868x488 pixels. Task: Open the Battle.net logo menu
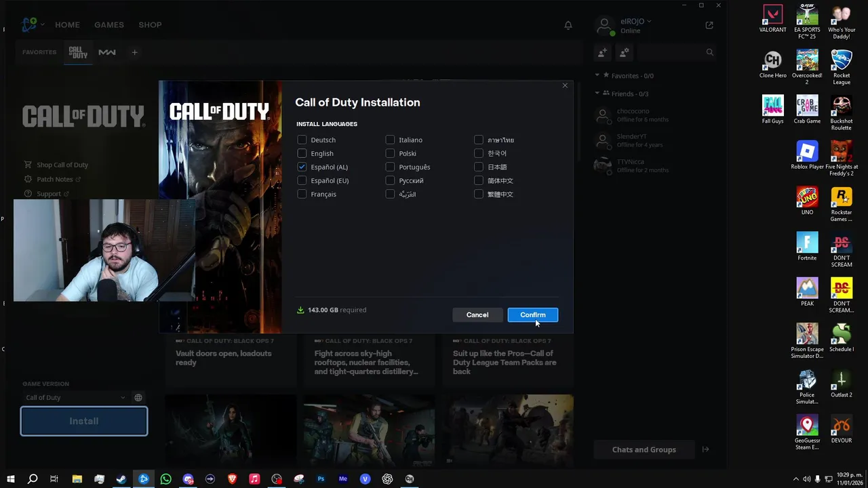pyautogui.click(x=31, y=24)
